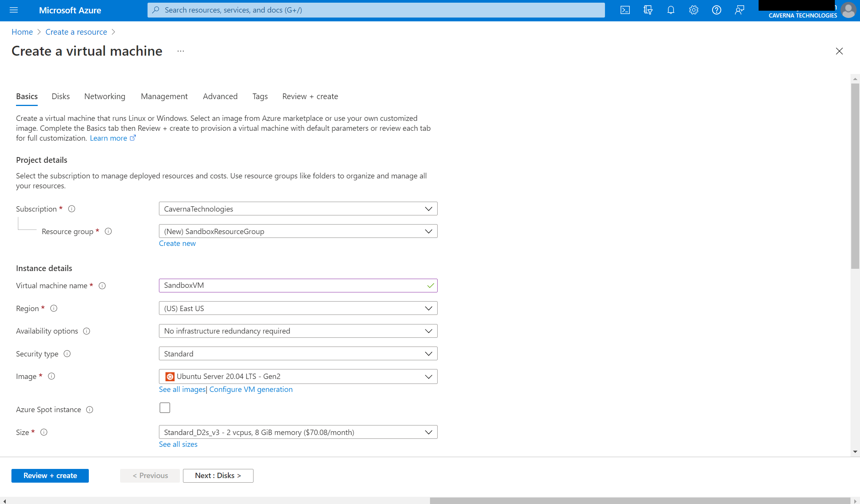Click the Create new resource group link
This screenshot has width=860, height=504.
[177, 242]
